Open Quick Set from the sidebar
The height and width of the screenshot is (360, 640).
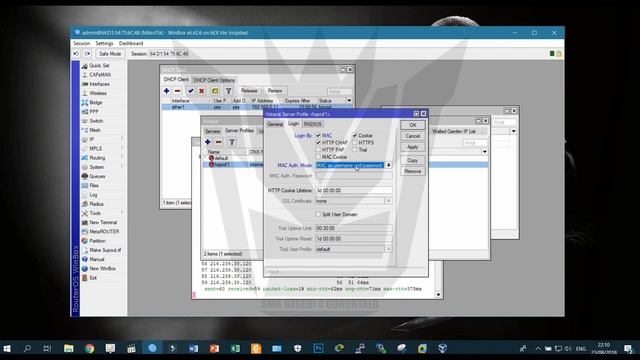(99, 65)
